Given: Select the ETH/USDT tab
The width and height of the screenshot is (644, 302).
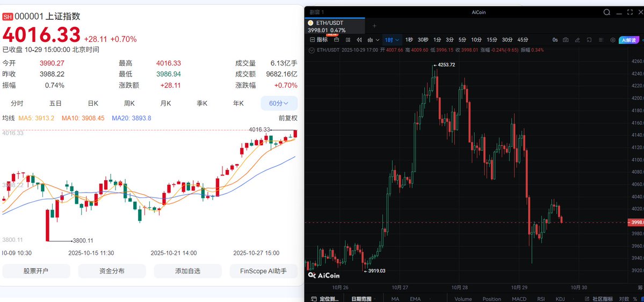Looking at the screenshot, I should (327, 23).
